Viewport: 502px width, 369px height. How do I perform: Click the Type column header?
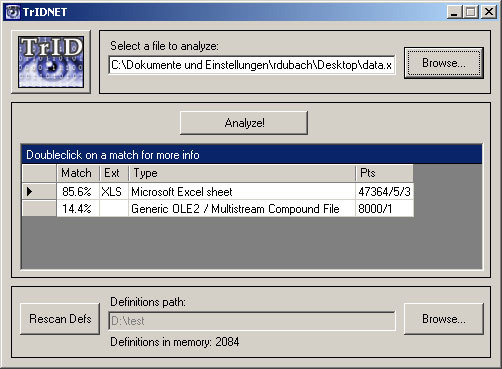tap(242, 173)
